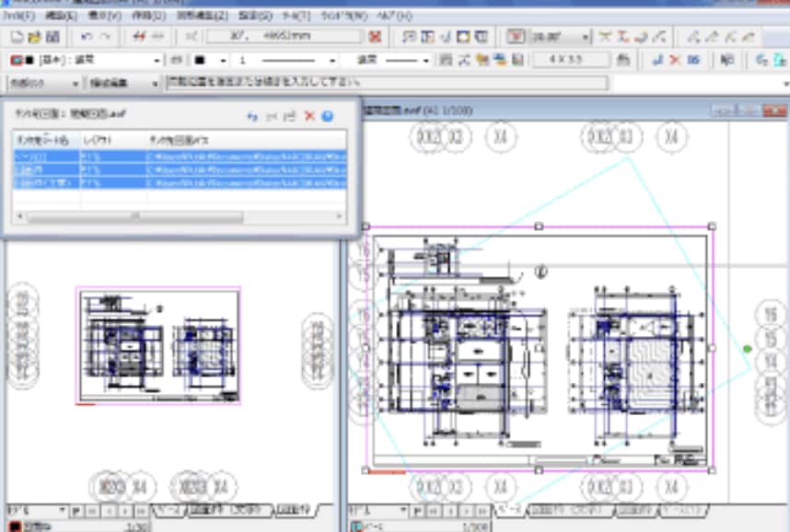This screenshot has width=790, height=532.
Task: Click the gray scissors-like icon in the reference panel
Action: [x=272, y=116]
